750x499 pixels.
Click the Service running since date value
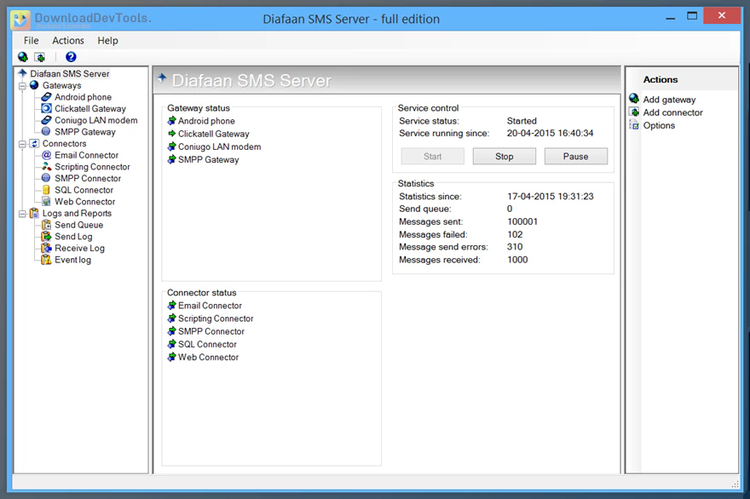(x=550, y=133)
